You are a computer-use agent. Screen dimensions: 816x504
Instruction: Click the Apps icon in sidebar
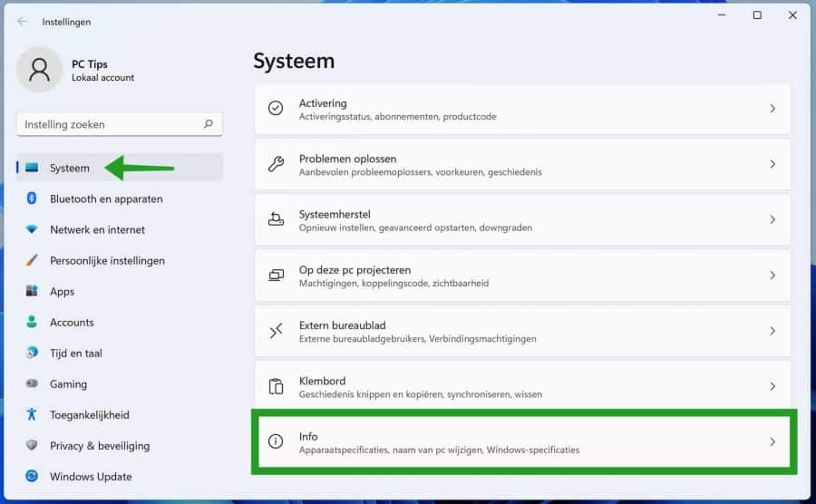(32, 291)
